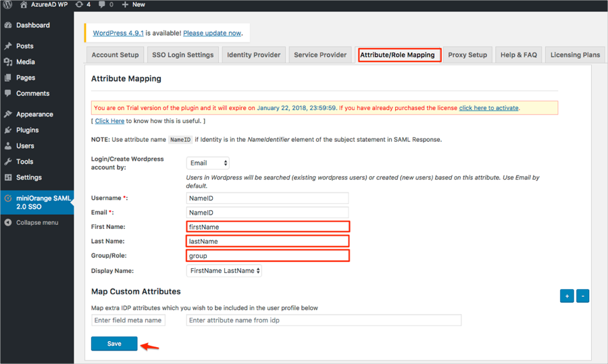The height and width of the screenshot is (364, 608).
Task: Switch to the Proxy Setup tab
Action: coord(467,55)
